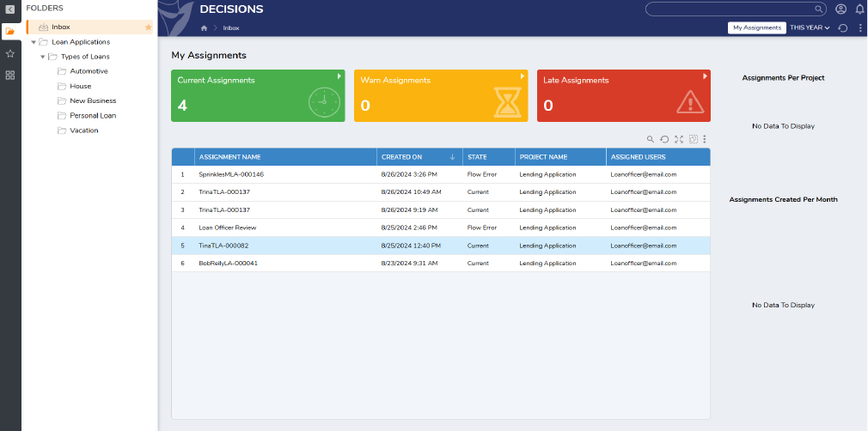The image size is (868, 431).
Task: Collapse the Loan Applications folder tree
Action: tap(33, 42)
